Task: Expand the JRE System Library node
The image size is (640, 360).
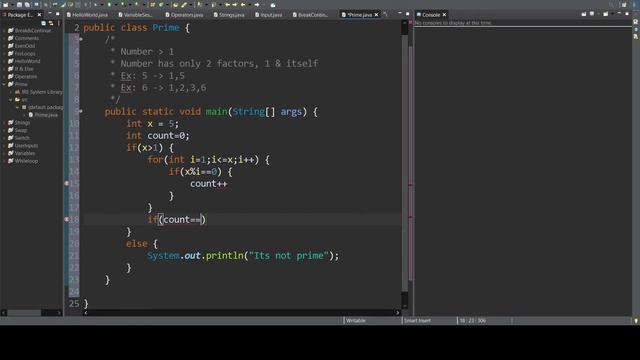Action: (11, 92)
